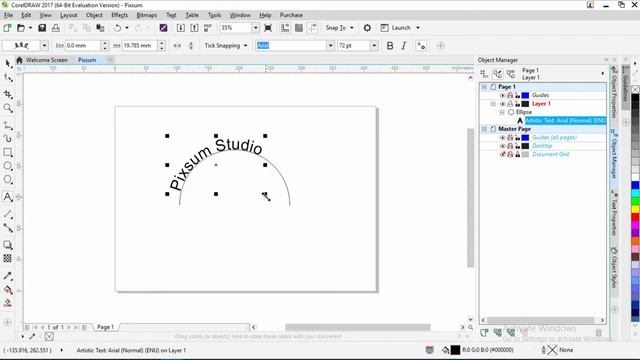Toggle Italic text formatting
The image size is (640, 360).
coord(404,46)
